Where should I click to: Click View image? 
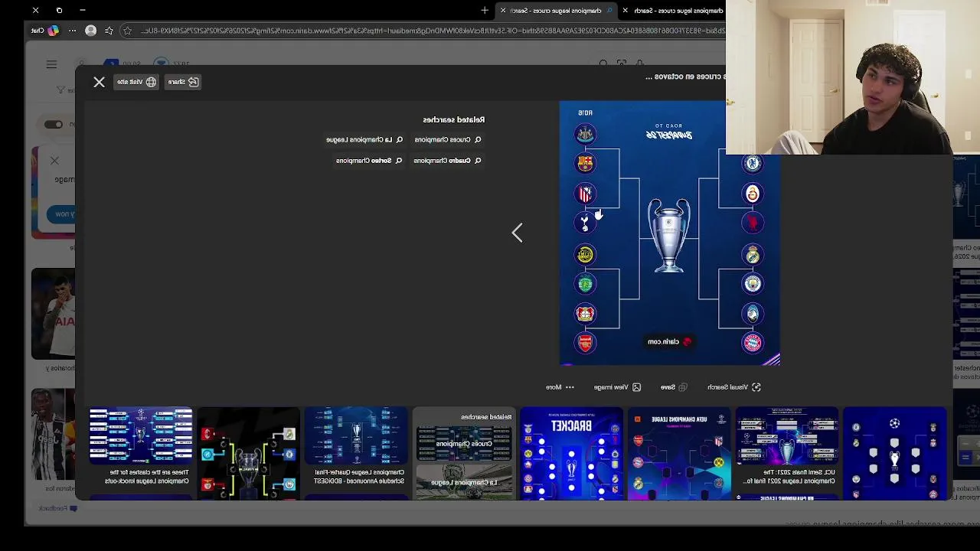click(x=617, y=387)
